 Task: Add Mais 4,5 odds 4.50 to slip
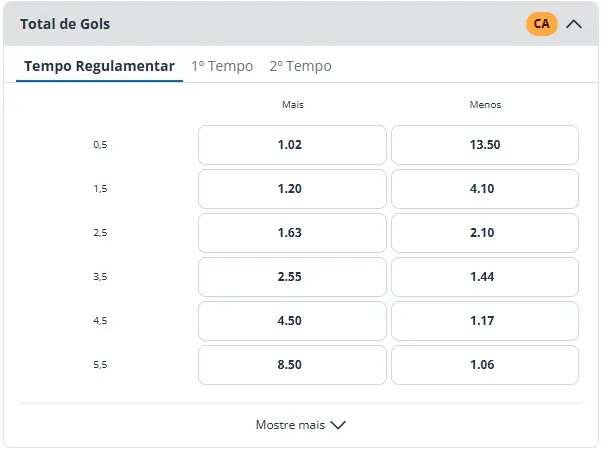[x=292, y=321]
